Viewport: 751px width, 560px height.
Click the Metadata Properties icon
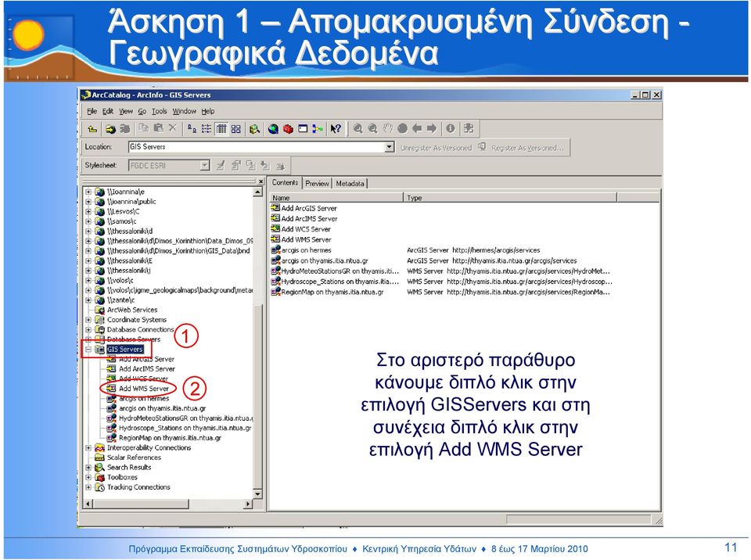click(236, 166)
